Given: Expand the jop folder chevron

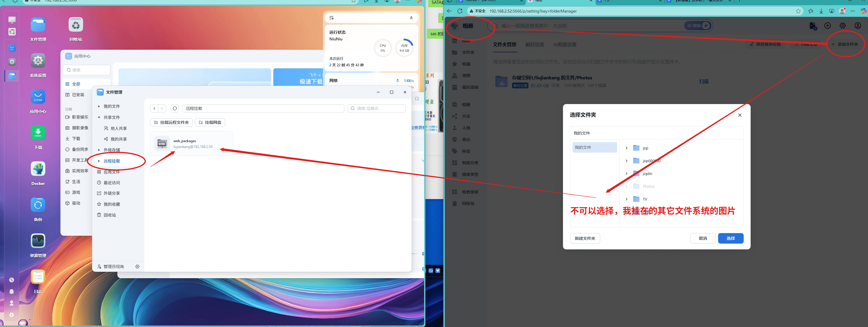Looking at the screenshot, I should pos(626,148).
